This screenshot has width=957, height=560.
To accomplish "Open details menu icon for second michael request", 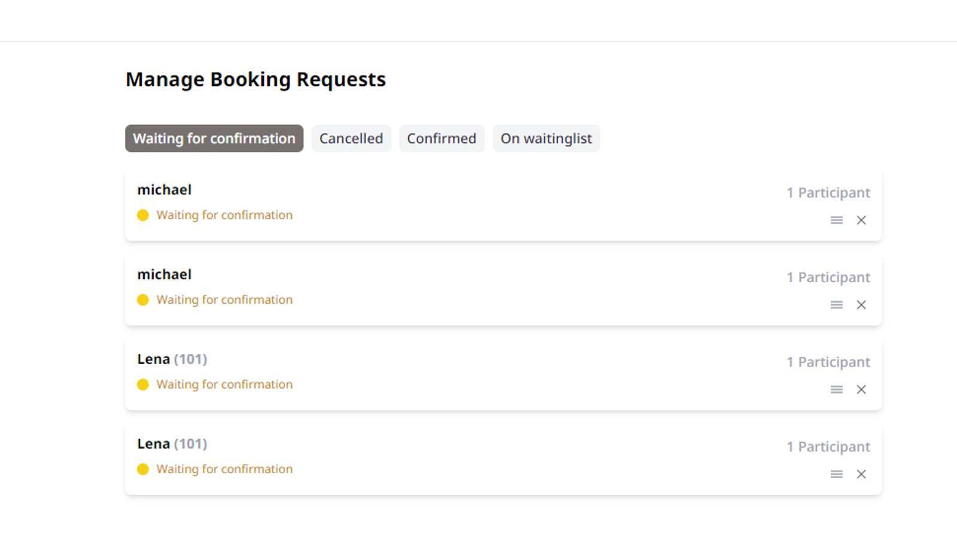I will point(836,305).
